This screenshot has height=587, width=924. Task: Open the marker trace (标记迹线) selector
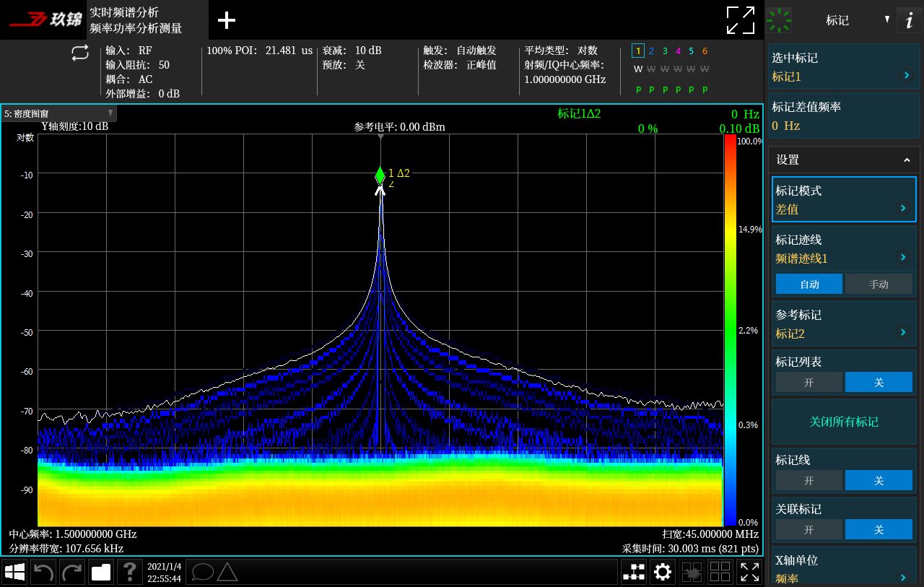[844, 248]
